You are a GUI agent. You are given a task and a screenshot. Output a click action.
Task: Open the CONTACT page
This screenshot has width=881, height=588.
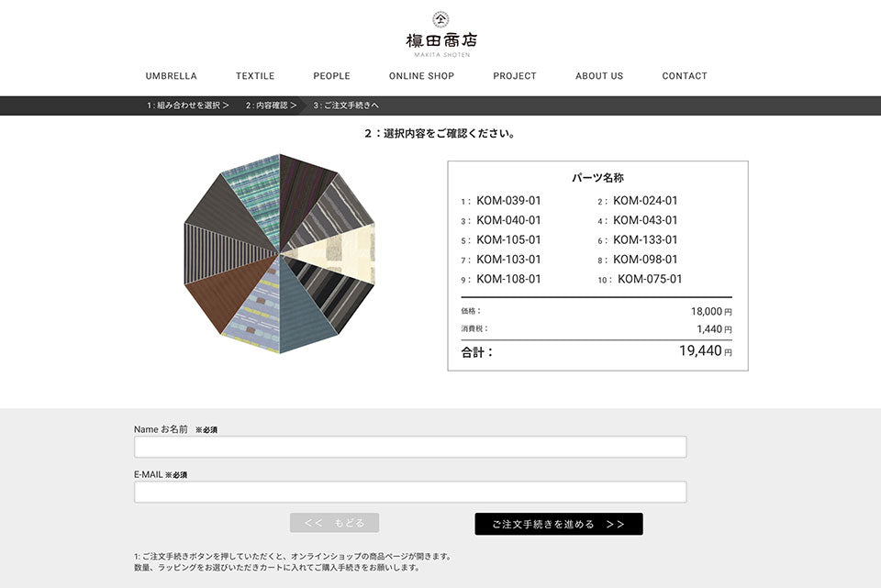click(x=685, y=76)
